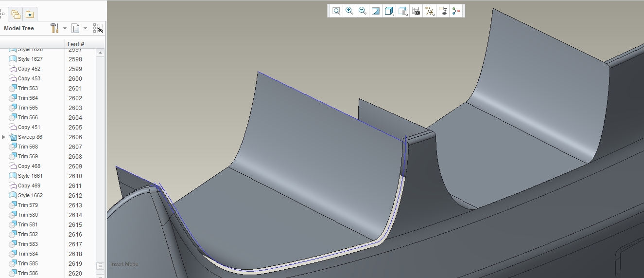This screenshot has height=278, width=644.
Task: Select the Trim 586 feature
Action: [28, 273]
